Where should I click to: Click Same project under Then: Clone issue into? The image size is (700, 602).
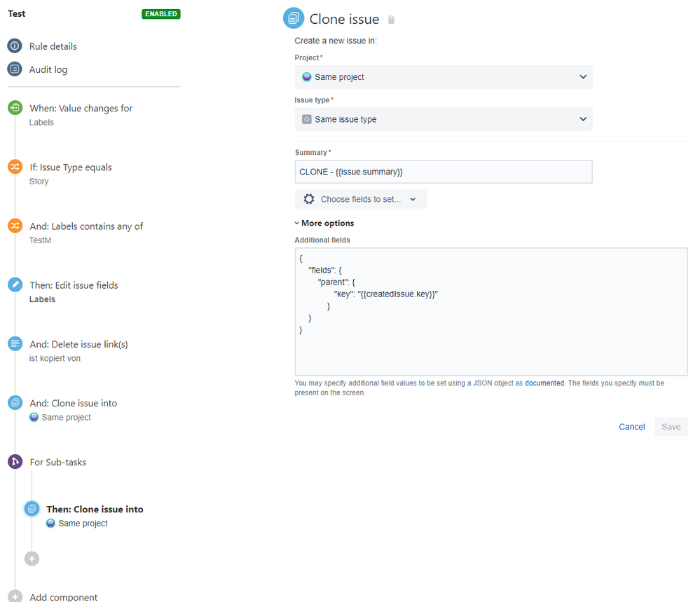pyautogui.click(x=83, y=524)
